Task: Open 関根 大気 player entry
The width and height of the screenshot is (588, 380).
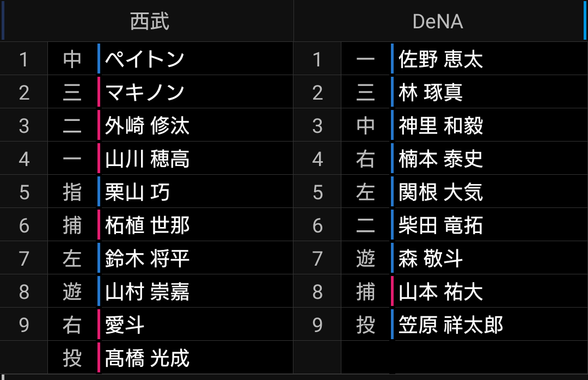Action: (440, 192)
